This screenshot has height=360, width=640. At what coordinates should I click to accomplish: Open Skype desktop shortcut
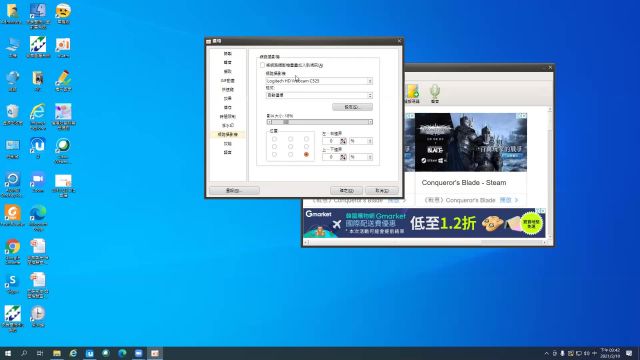[x=13, y=284]
